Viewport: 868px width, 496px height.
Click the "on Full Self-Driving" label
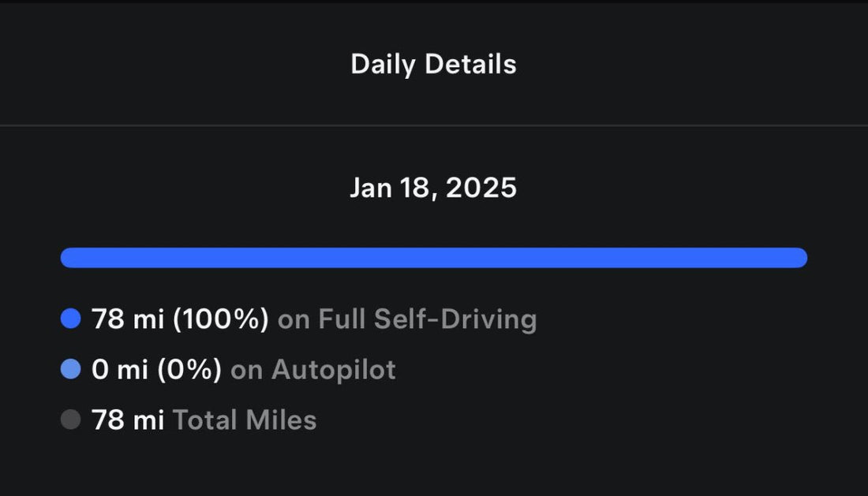tap(407, 319)
